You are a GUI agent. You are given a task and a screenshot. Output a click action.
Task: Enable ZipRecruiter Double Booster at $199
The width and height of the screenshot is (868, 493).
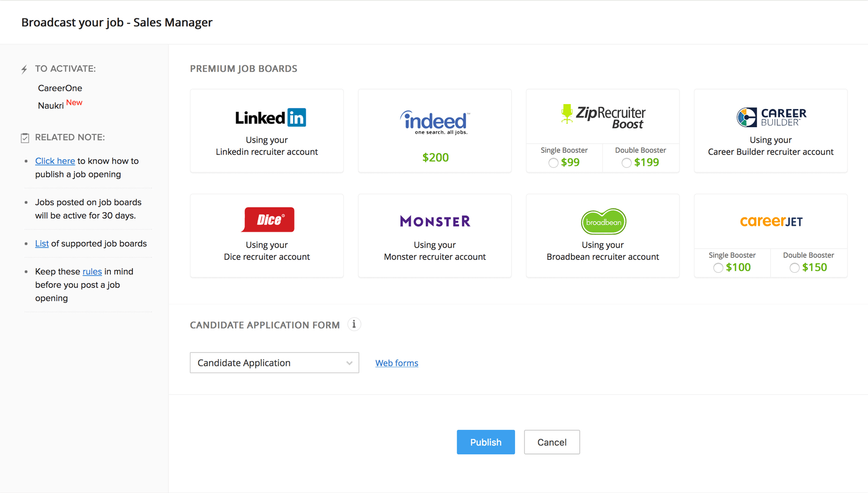(x=626, y=163)
